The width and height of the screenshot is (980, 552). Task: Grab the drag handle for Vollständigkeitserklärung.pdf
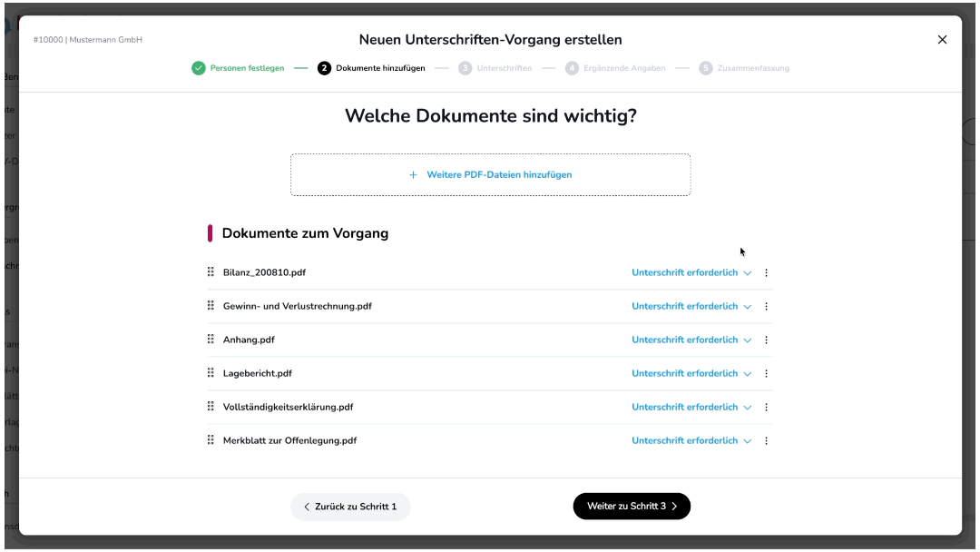click(x=211, y=407)
